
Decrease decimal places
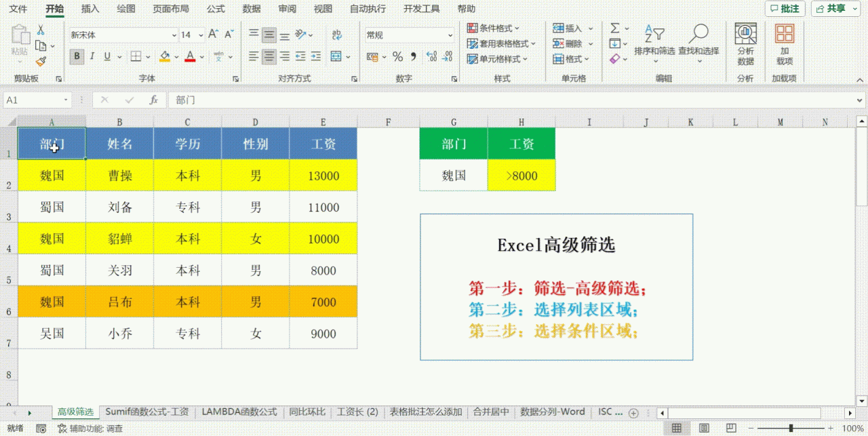(x=448, y=56)
